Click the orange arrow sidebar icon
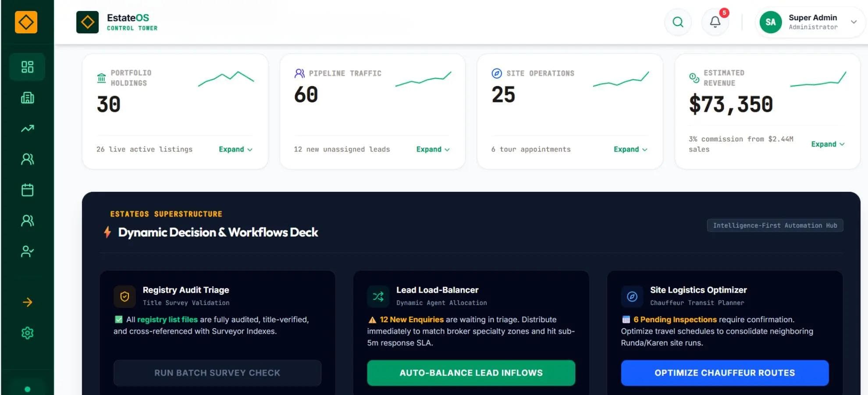This screenshot has height=395, width=868. click(x=27, y=302)
